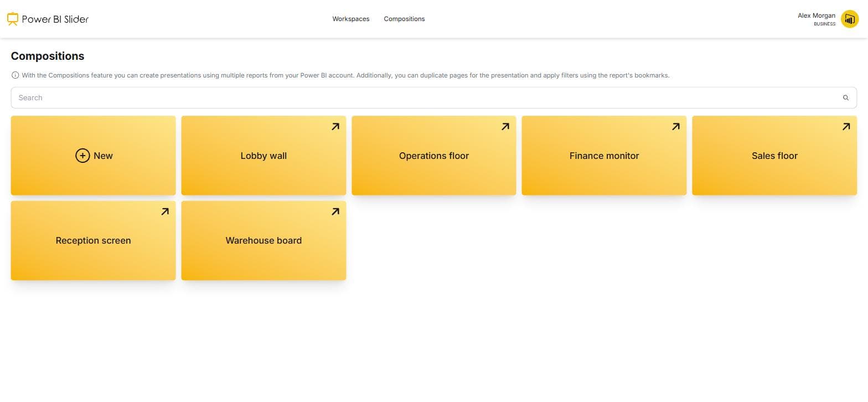868x402 pixels.
Task: Click the Alex Morgan user name
Action: point(817,16)
